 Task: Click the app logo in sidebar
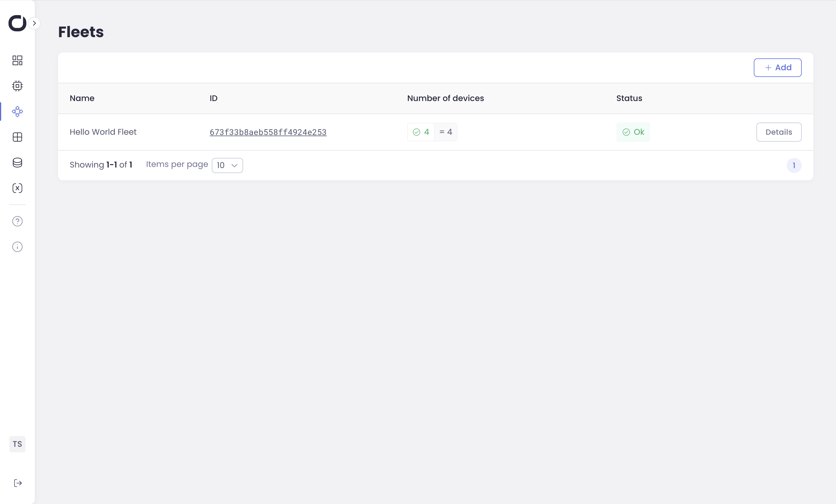(x=17, y=23)
